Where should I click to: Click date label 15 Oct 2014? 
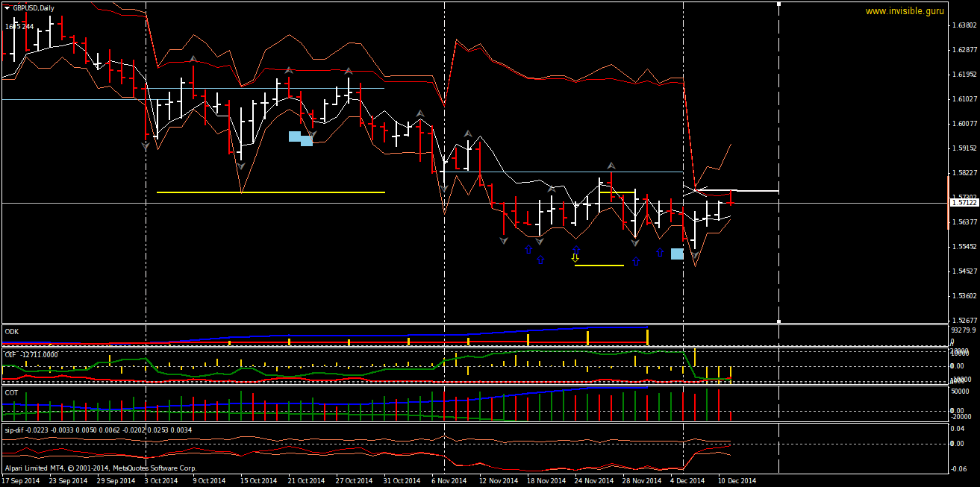click(258, 481)
